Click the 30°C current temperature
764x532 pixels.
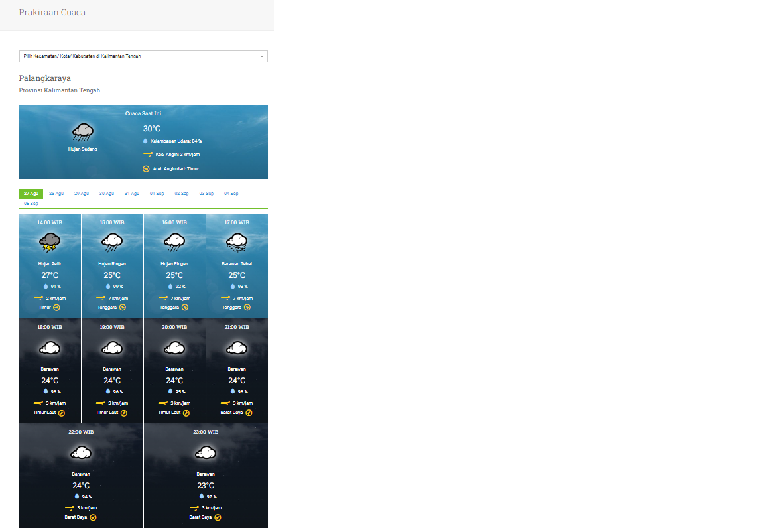point(151,129)
